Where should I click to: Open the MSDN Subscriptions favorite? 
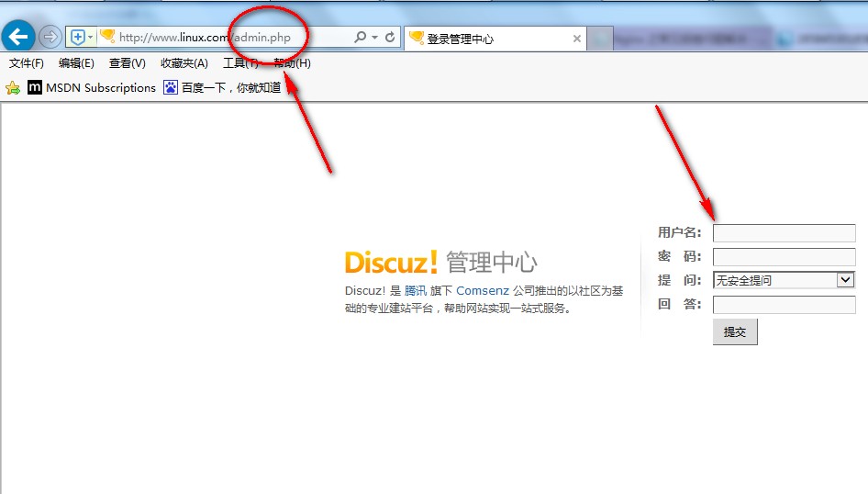click(x=92, y=87)
